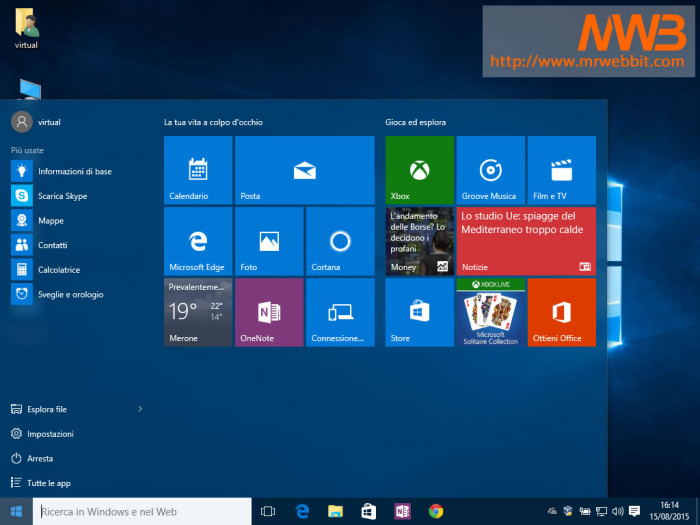
Task: Open Film e TV tile
Action: click(x=562, y=170)
